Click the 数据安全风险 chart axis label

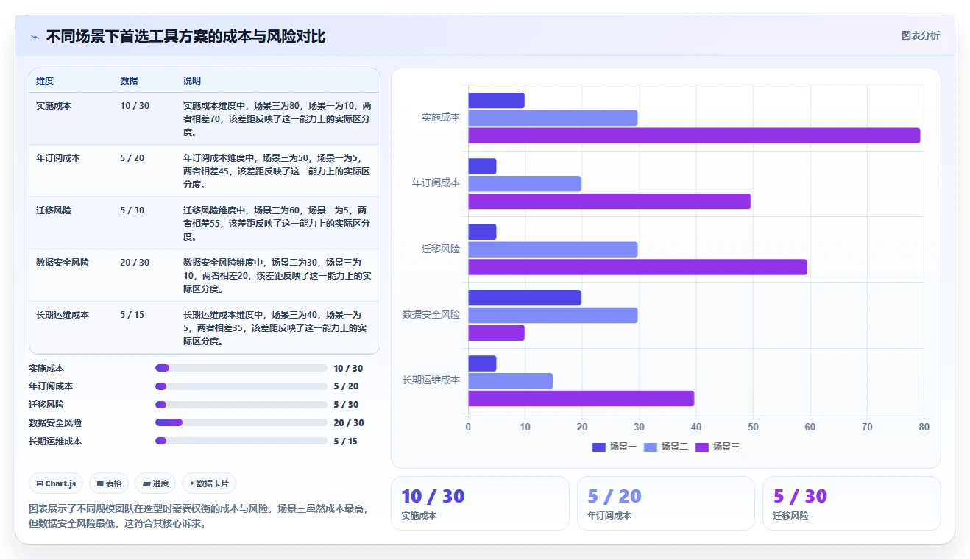pyautogui.click(x=431, y=314)
